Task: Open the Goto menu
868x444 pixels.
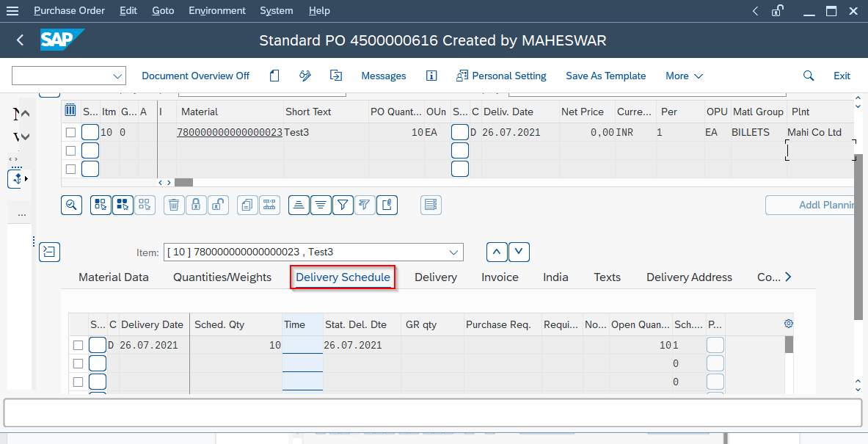Action: coord(164,10)
